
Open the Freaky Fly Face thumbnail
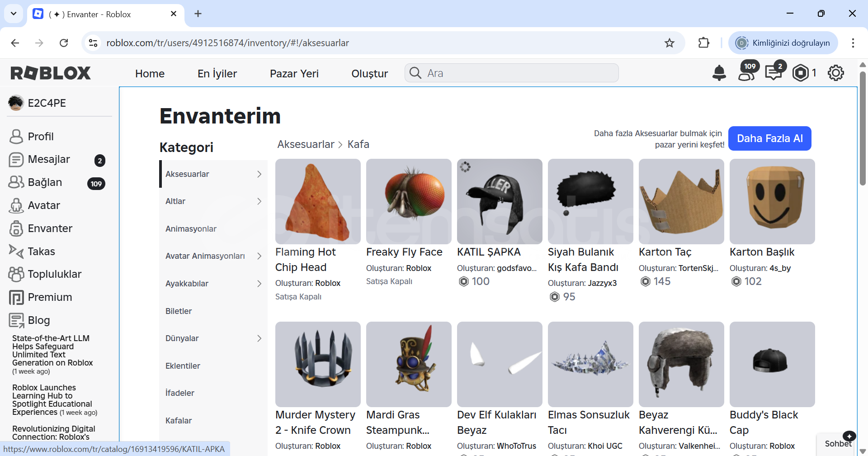tap(409, 201)
